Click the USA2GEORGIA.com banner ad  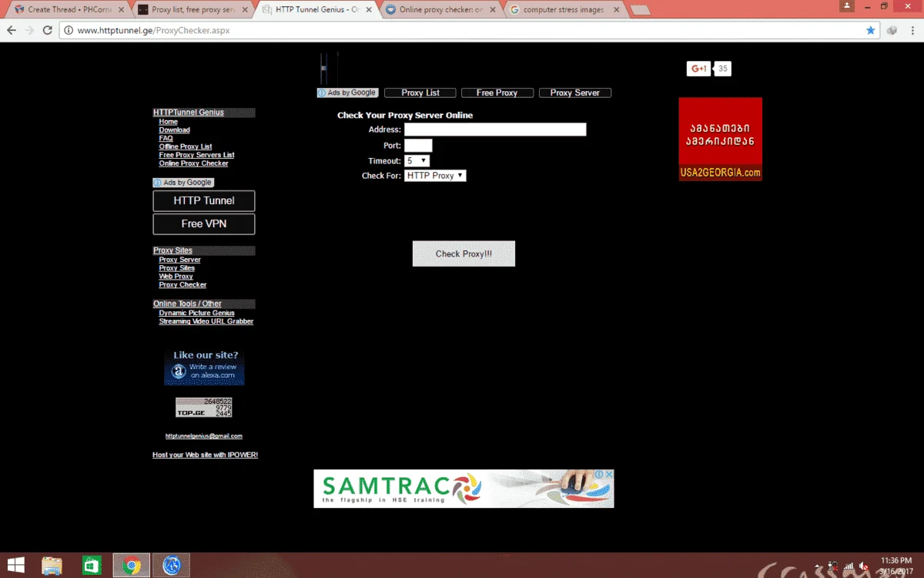(x=721, y=139)
